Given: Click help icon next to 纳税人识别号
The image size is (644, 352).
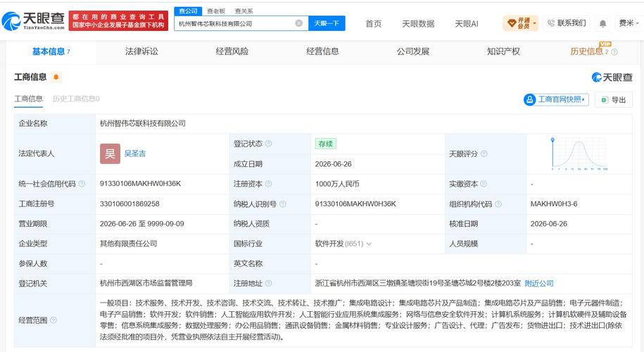Looking at the screenshot, I should 282,203.
